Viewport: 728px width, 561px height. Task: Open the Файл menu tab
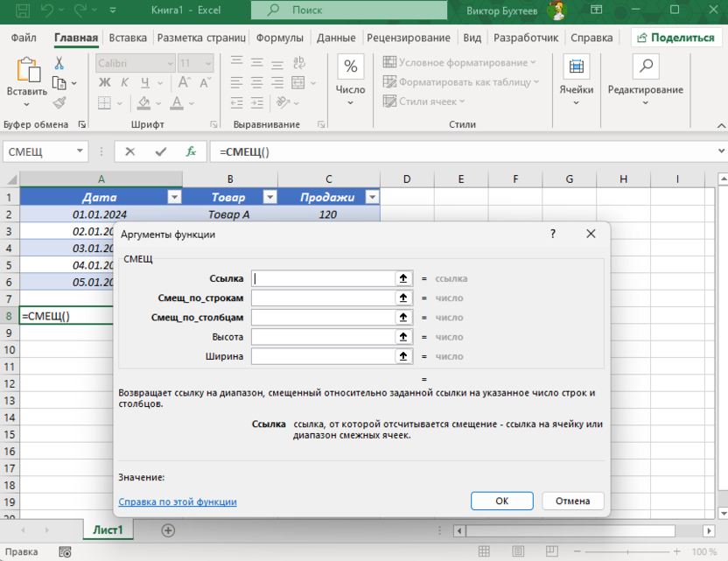pyautogui.click(x=24, y=38)
